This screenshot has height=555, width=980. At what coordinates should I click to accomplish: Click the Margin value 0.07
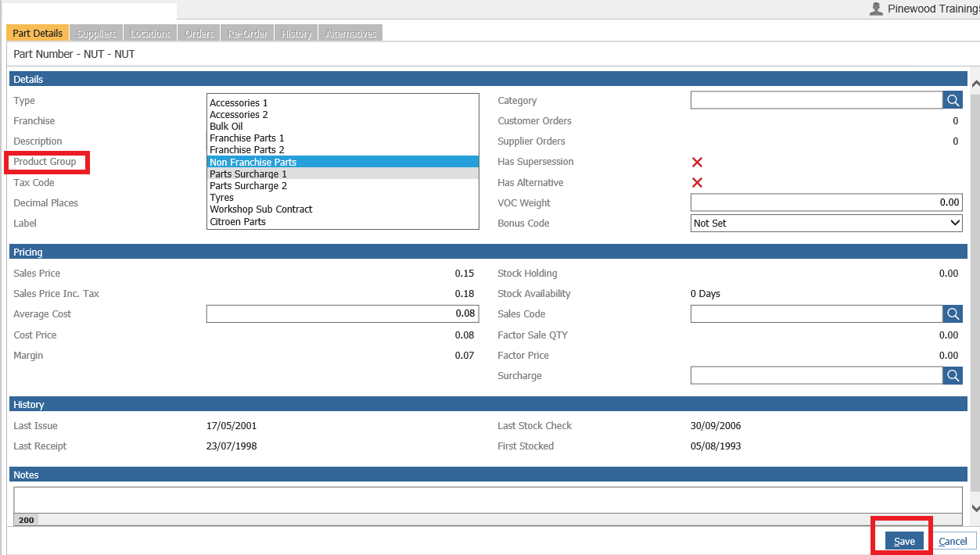465,356
